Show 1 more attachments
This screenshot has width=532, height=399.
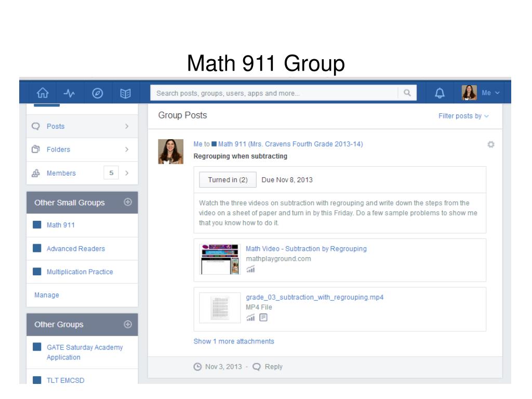[x=234, y=341]
